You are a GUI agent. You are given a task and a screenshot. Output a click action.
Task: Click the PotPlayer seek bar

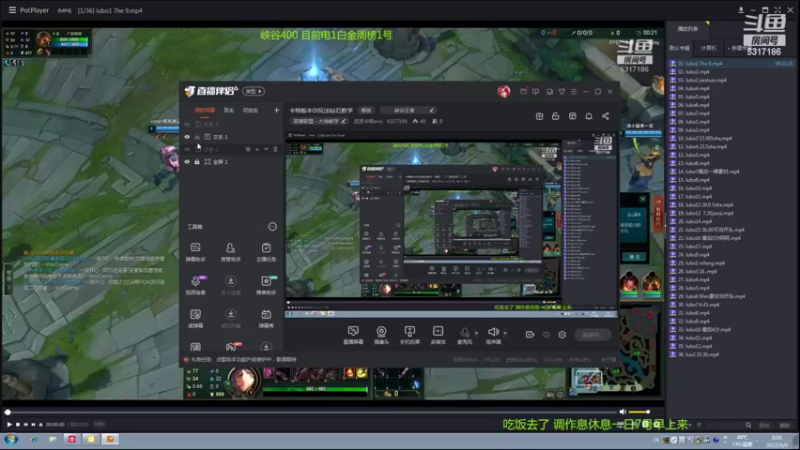[311, 412]
